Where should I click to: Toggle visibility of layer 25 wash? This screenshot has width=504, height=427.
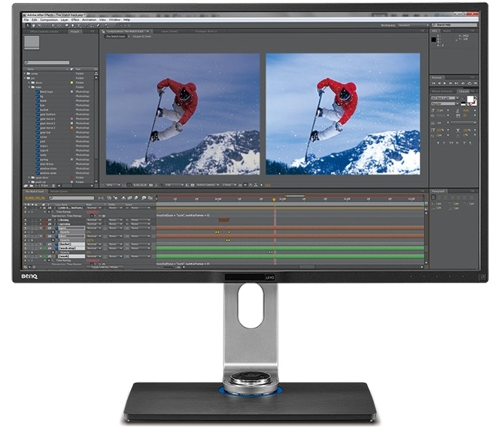click(x=26, y=256)
